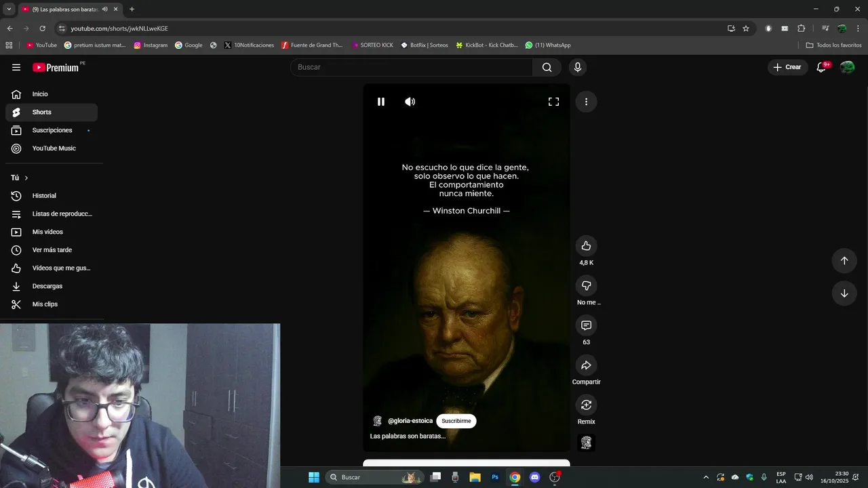Go to the previous Short
This screenshot has width=868, height=488.
pyautogui.click(x=844, y=260)
